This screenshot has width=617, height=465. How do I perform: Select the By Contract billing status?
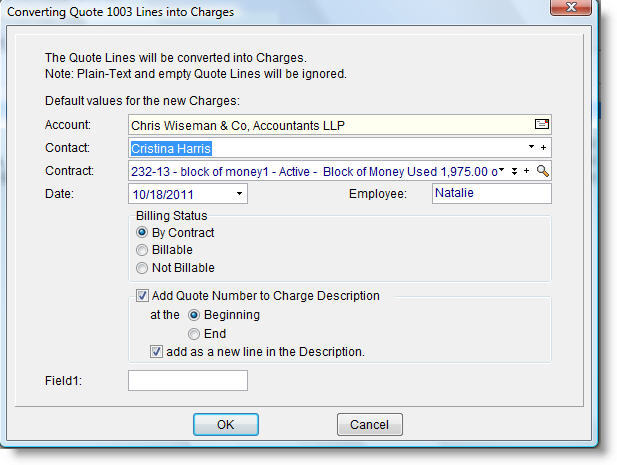click(x=143, y=233)
